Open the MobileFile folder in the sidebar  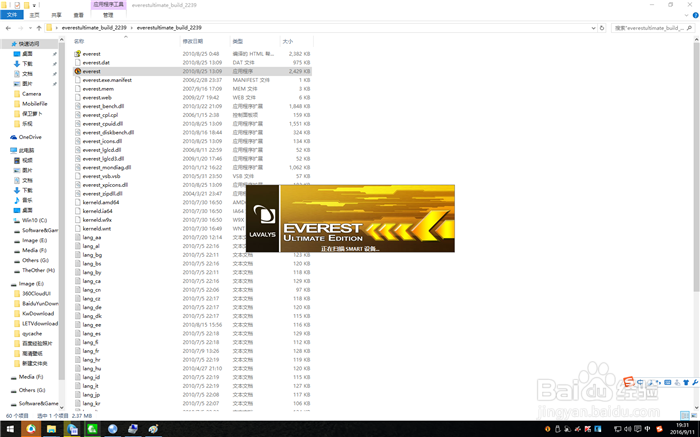(x=34, y=104)
